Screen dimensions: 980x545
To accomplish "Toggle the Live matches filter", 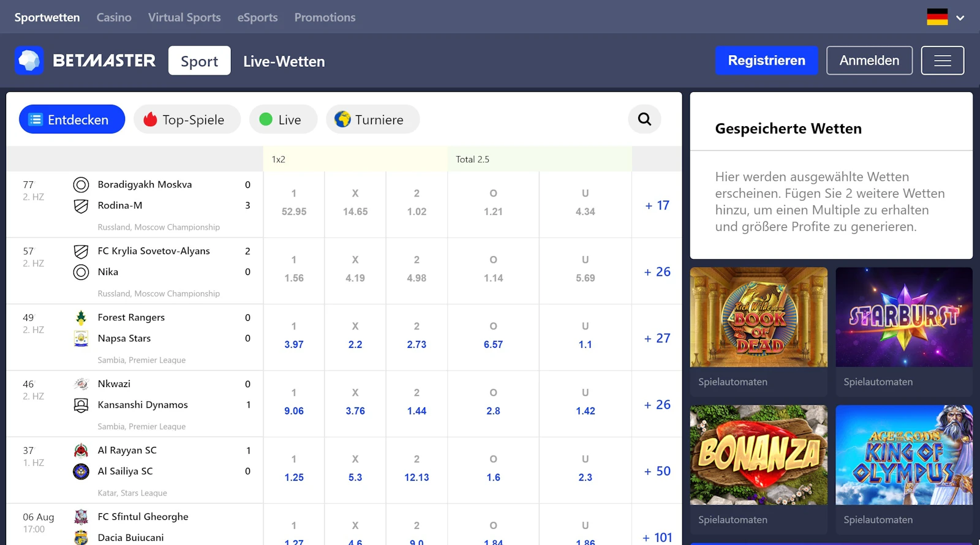I will pos(283,119).
